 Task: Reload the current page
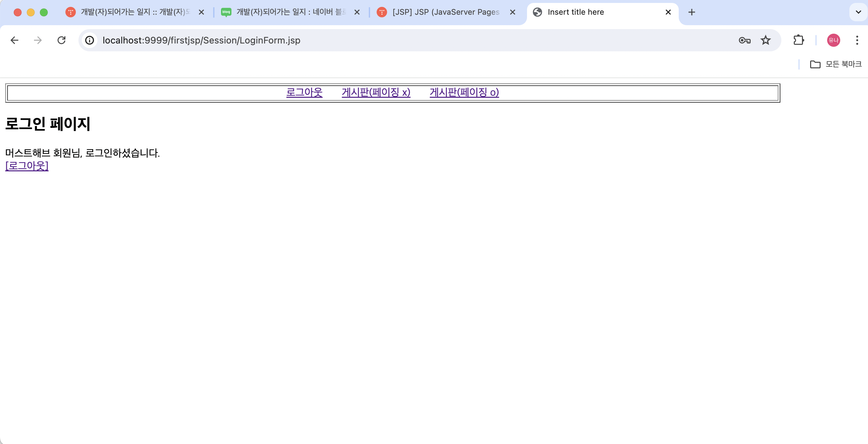click(61, 41)
